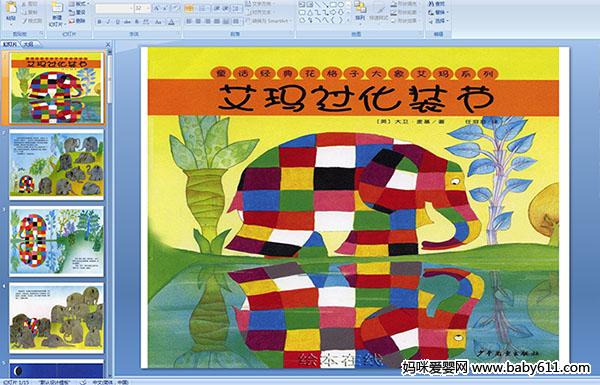Click the Strikethrough formatting icon
600x385 pixels.
[127, 22]
